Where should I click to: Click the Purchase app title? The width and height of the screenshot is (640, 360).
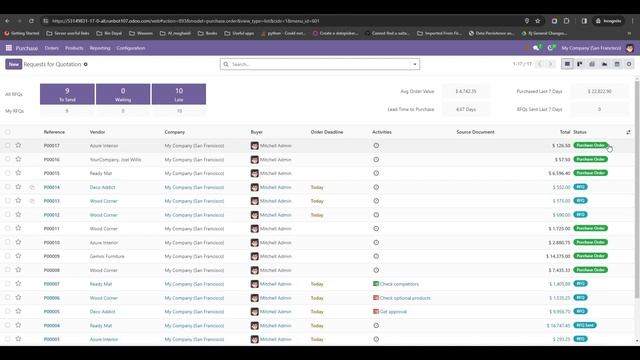(x=27, y=48)
